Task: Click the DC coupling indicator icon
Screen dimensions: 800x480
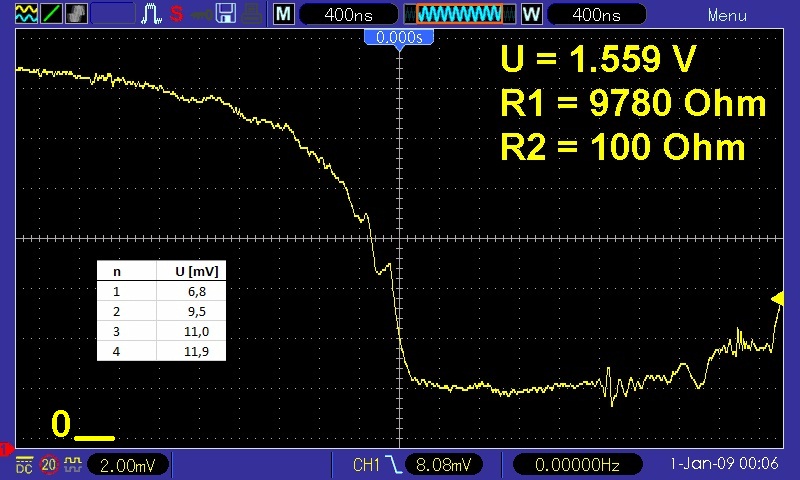Action: coord(24,465)
